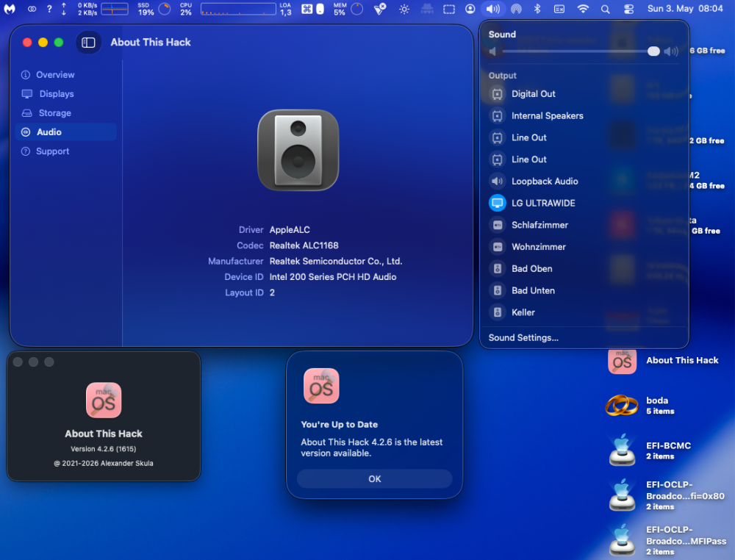Select the Audio sidebar item
This screenshot has width=735, height=560.
coord(65,132)
